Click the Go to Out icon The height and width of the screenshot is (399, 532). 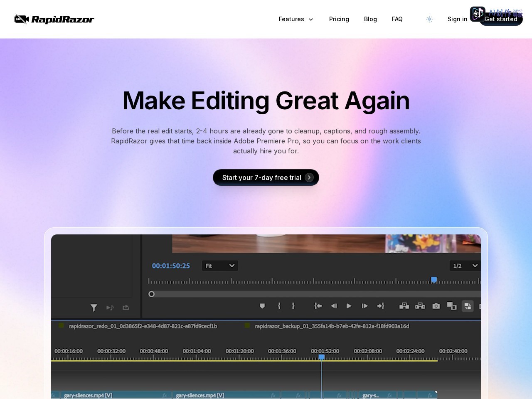381,306
